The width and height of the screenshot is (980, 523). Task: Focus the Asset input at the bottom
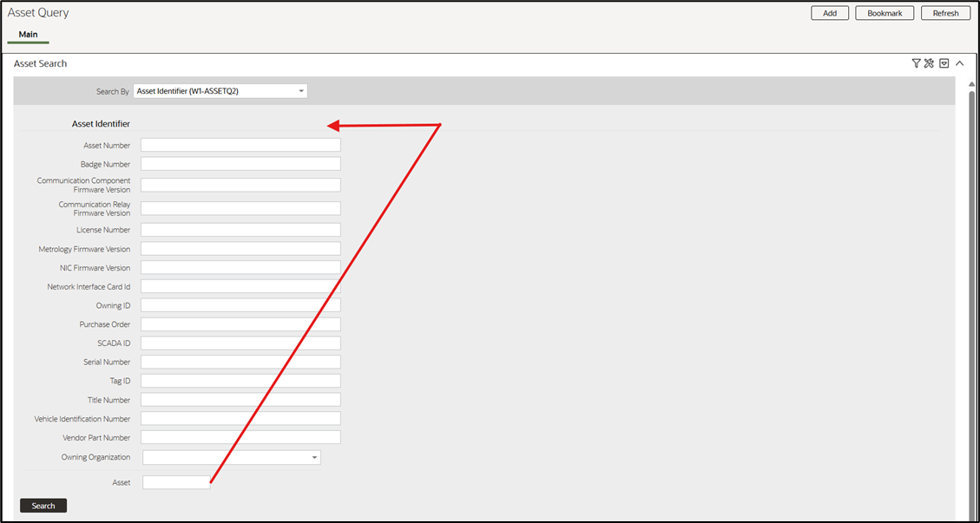[176, 482]
